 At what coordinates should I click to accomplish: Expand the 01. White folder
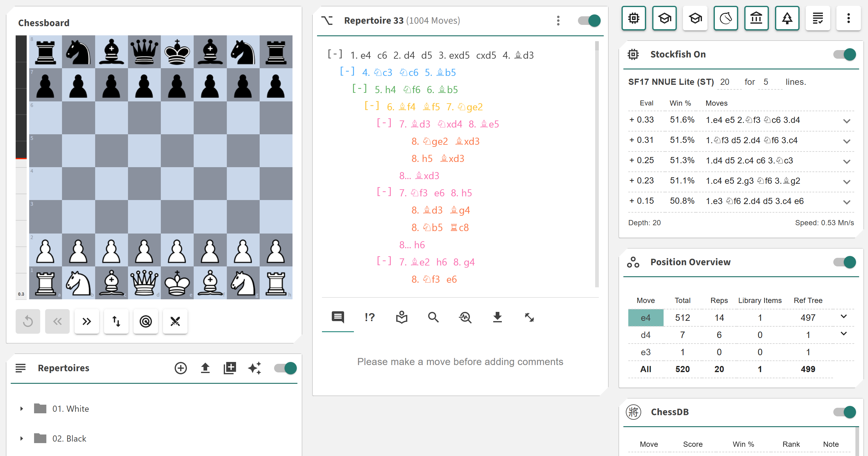(21, 409)
